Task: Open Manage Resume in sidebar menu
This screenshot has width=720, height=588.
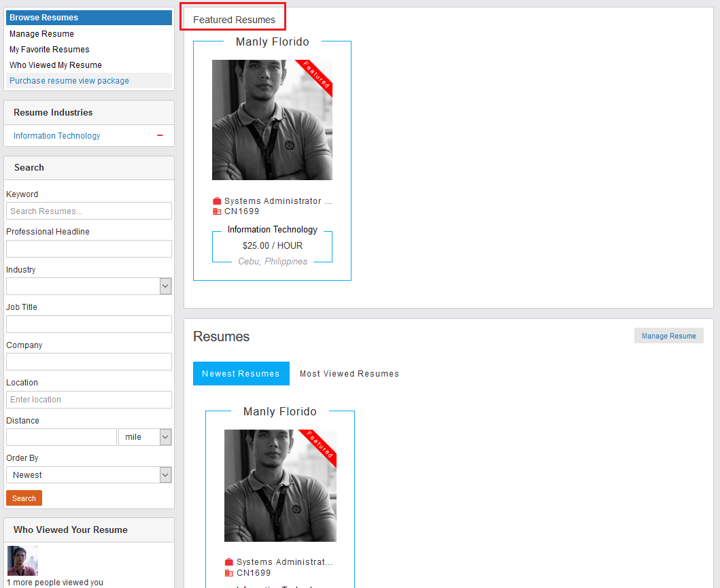Action: 41,34
